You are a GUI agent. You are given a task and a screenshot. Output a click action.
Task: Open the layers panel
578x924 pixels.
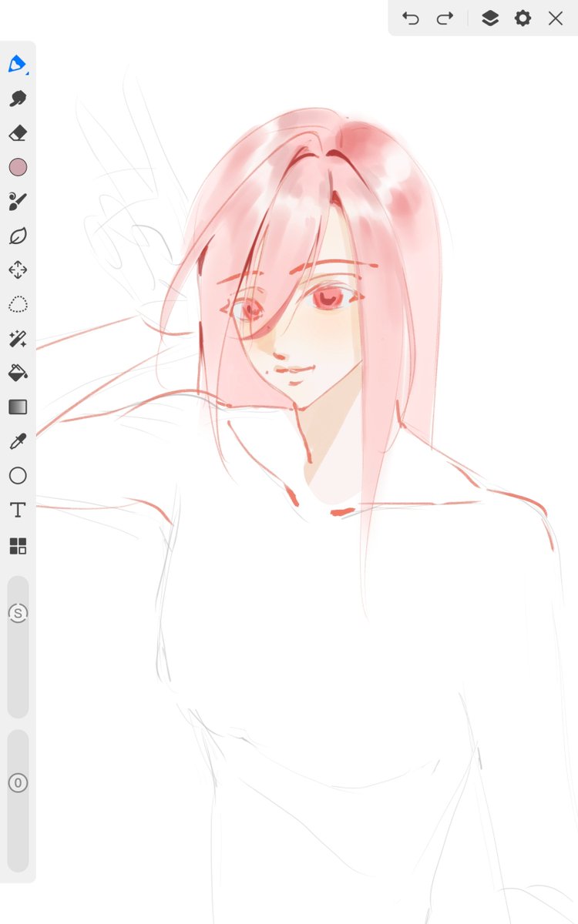[x=490, y=18]
